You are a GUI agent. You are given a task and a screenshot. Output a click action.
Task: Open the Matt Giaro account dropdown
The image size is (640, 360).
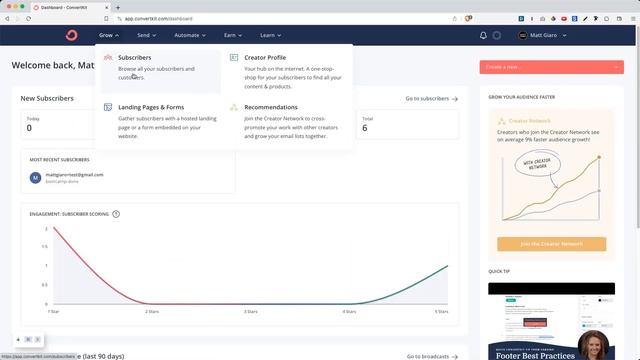coord(542,36)
